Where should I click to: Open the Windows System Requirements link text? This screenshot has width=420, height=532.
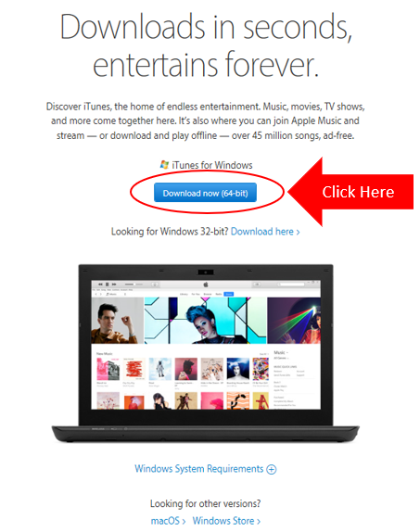pyautogui.click(x=199, y=469)
